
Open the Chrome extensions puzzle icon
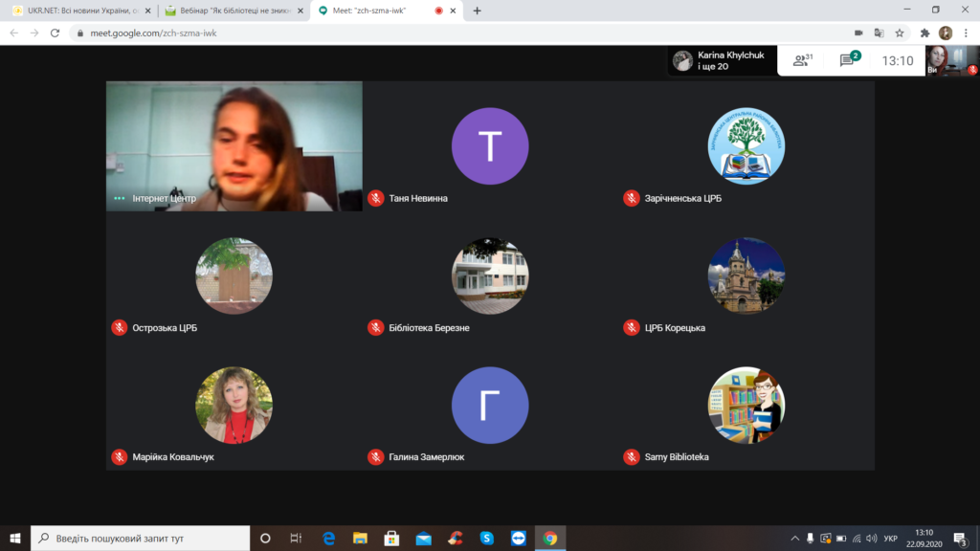click(x=925, y=33)
